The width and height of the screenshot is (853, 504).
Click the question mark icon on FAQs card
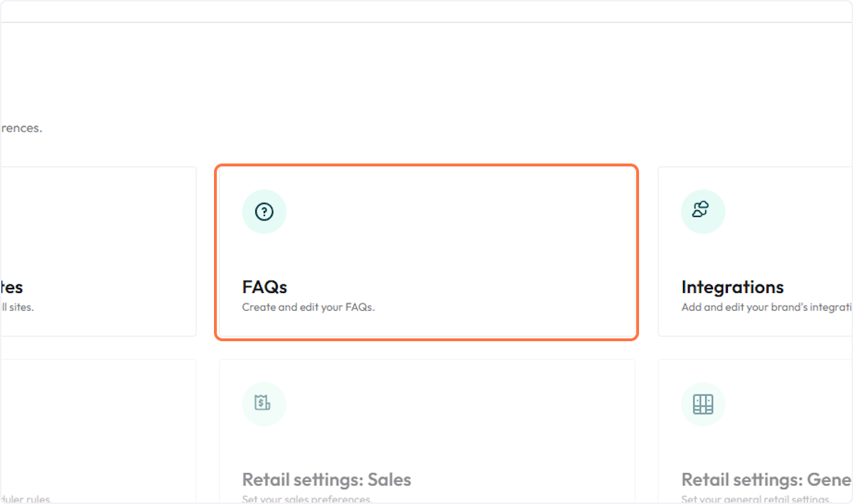(x=264, y=211)
